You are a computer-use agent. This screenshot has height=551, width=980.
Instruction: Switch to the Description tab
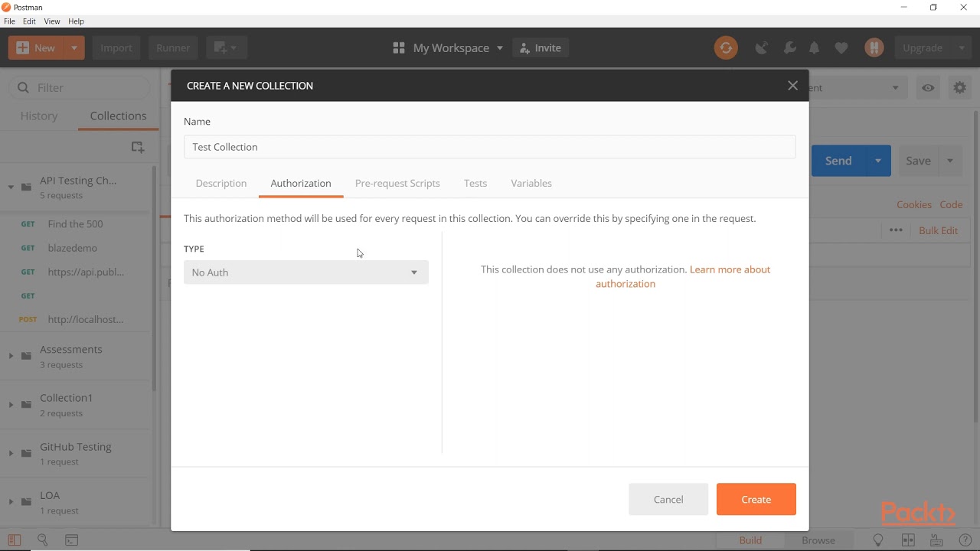221,184
